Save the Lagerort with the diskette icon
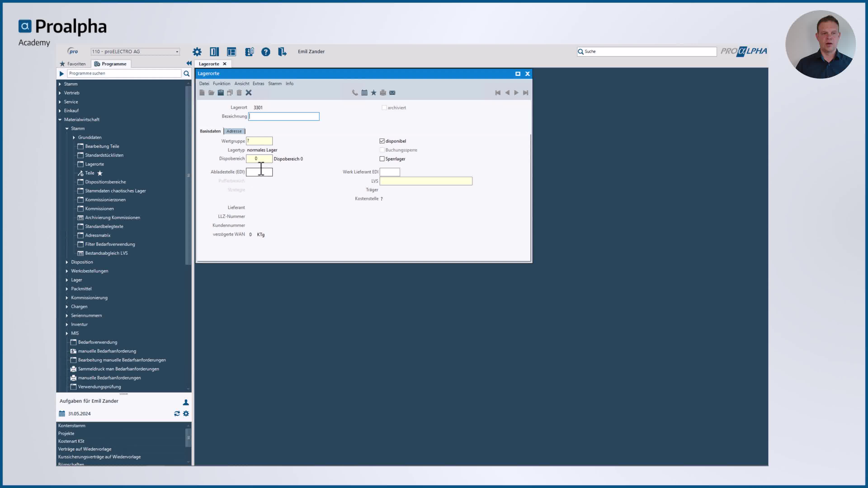Screen dimensions: 868x488 click(221, 93)
